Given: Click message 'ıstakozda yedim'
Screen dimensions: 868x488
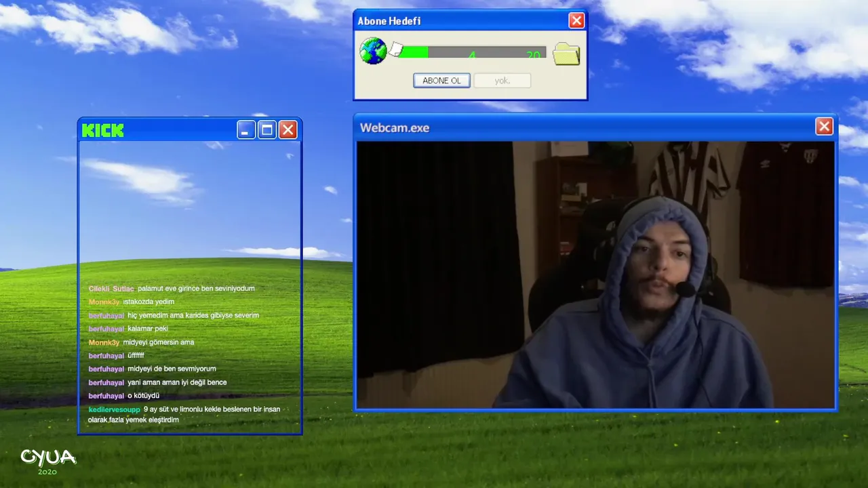Looking at the screenshot, I should 149,302.
